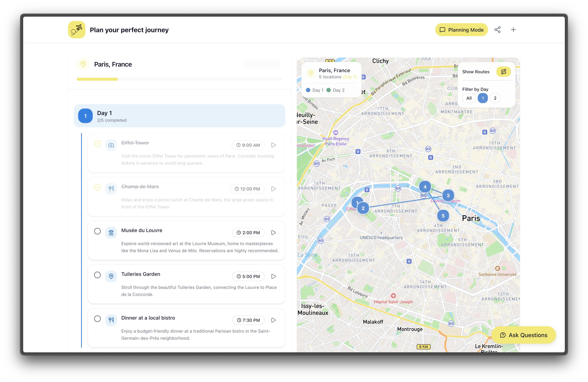The height and width of the screenshot is (382, 588).
Task: Toggle the Show Routes switch
Action: [503, 72]
